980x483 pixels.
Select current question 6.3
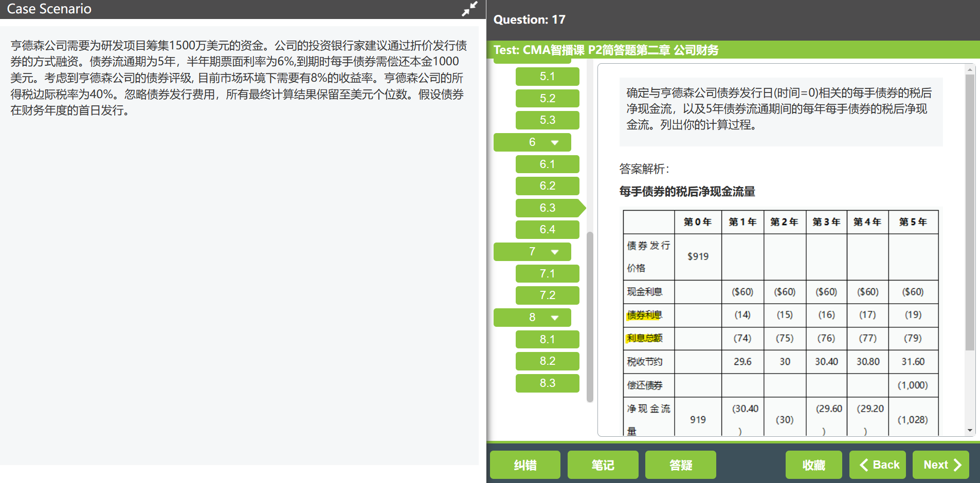point(550,208)
